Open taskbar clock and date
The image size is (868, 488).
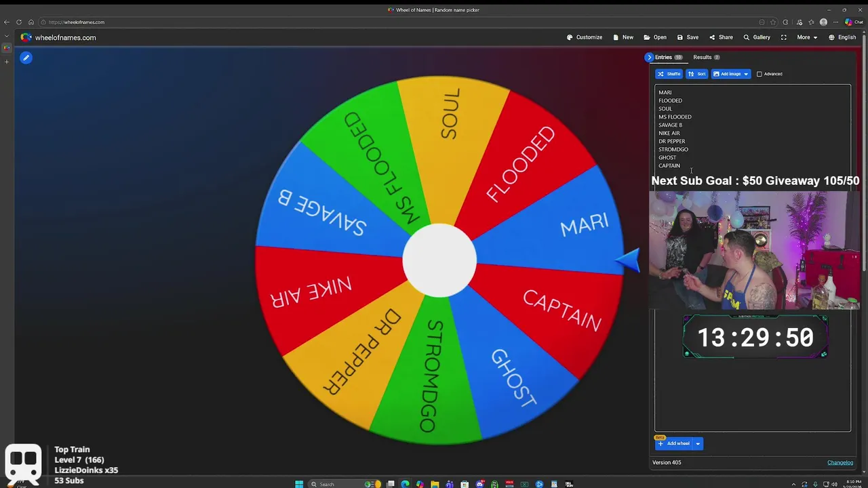coord(853,484)
